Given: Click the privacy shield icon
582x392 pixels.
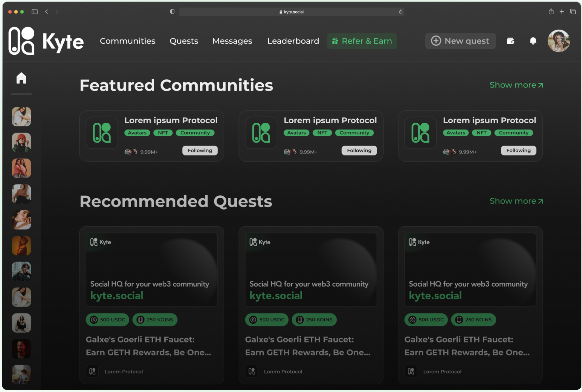Looking at the screenshot, I should tap(172, 12).
